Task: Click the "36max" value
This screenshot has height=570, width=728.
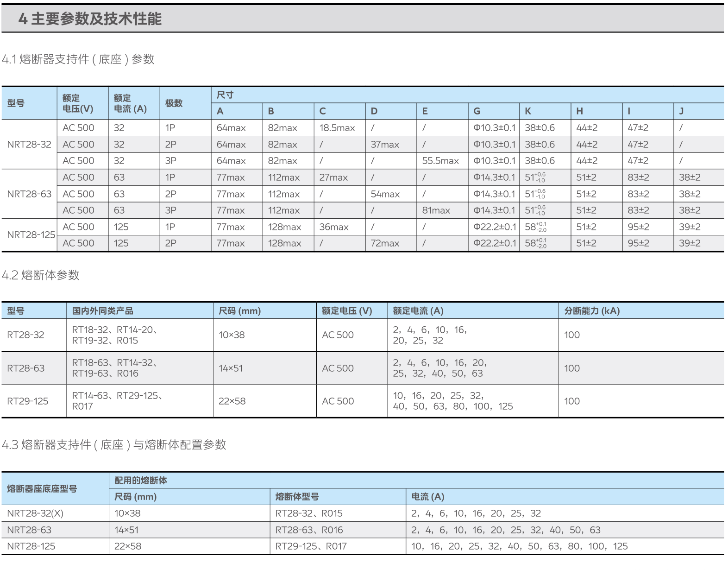Action: coord(334,227)
